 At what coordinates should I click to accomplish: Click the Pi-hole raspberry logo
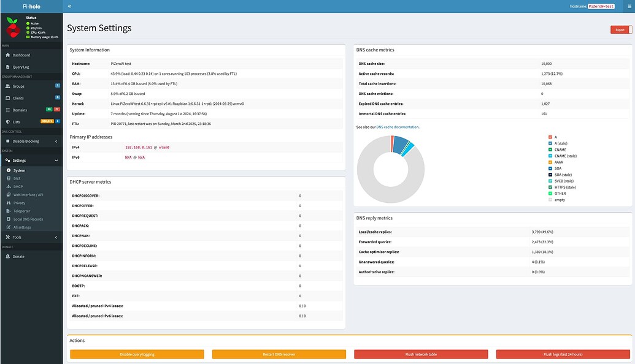point(12,28)
